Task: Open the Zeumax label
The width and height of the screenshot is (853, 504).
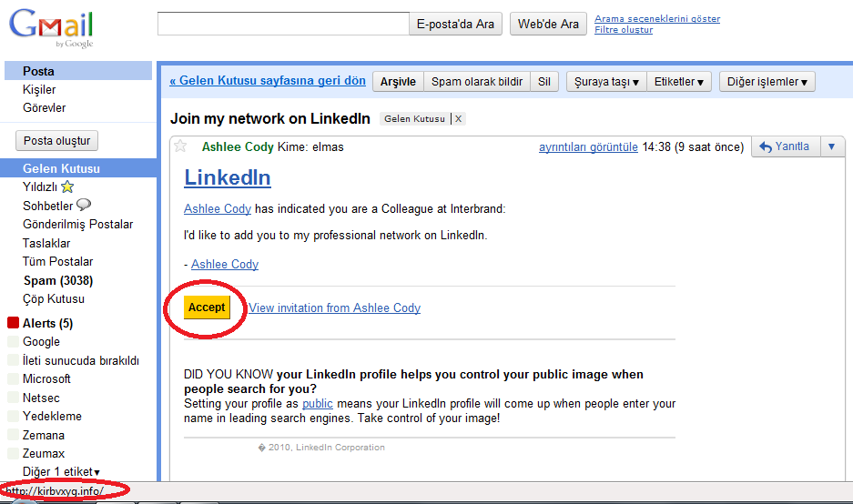Action: point(44,453)
